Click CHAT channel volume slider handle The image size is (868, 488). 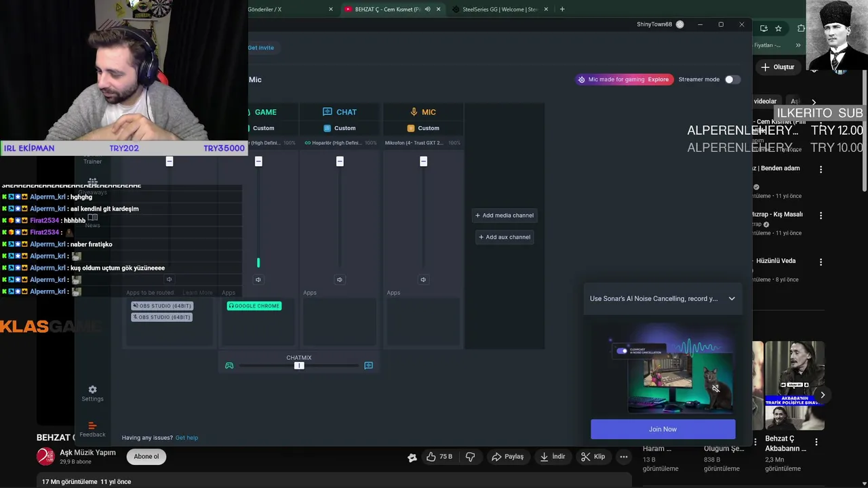pyautogui.click(x=340, y=161)
